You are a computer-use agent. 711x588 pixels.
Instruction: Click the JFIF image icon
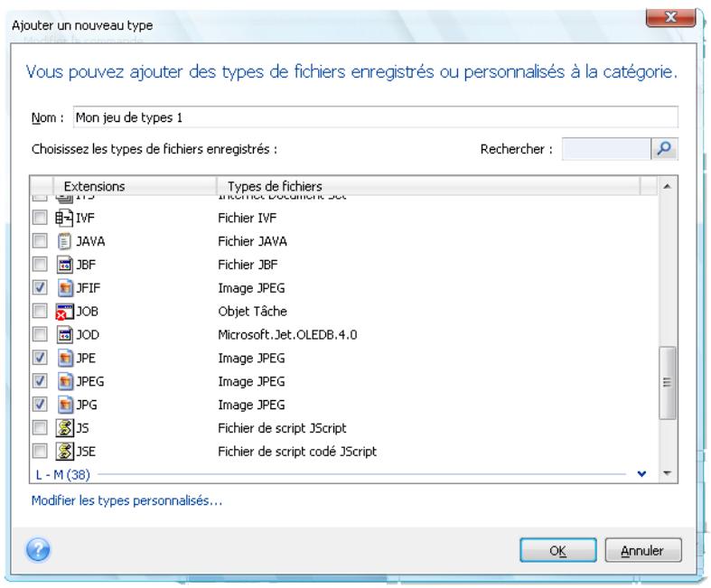(65, 288)
